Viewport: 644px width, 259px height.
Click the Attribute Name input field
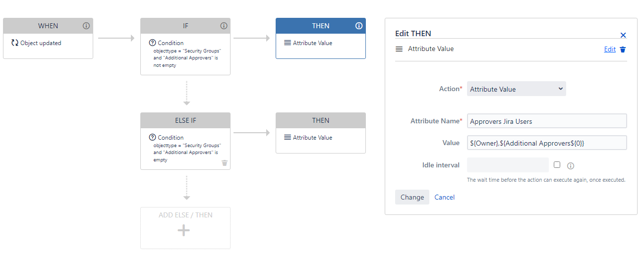pyautogui.click(x=547, y=121)
